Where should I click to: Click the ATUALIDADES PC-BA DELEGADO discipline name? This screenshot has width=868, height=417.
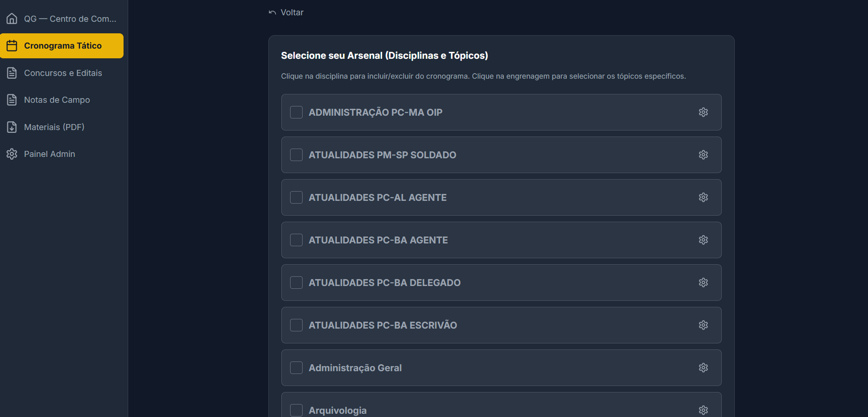click(385, 283)
